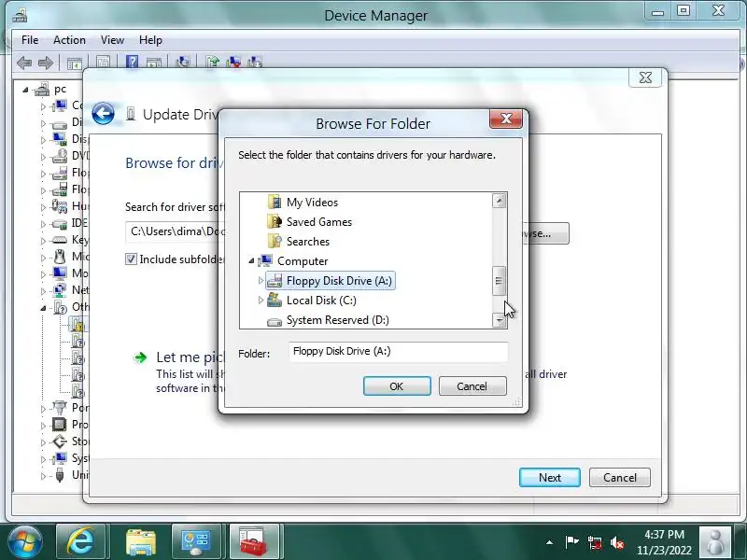Open the File menu
This screenshot has width=747, height=560.
pyautogui.click(x=30, y=40)
